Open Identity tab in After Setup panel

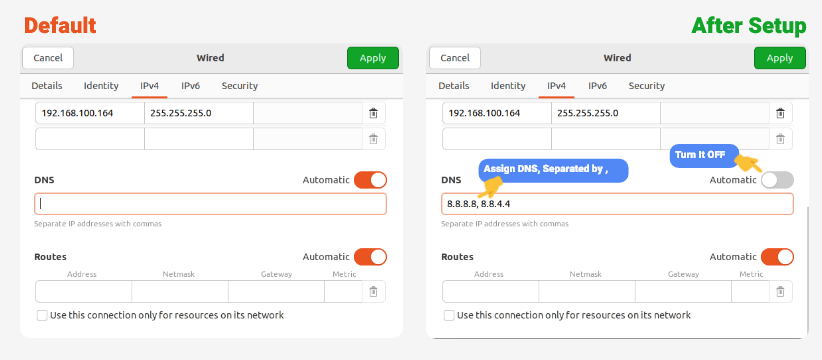(x=508, y=85)
